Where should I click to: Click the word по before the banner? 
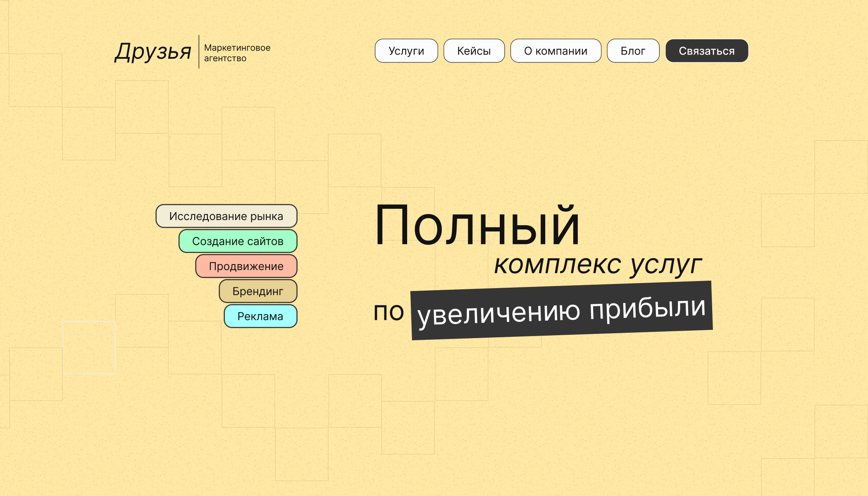pos(388,312)
